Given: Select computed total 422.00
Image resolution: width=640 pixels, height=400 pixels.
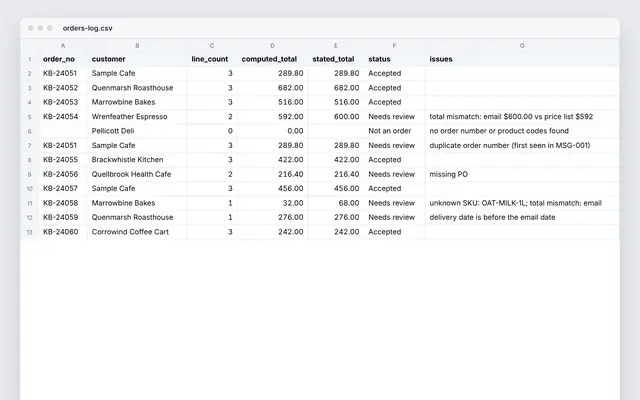Looking at the screenshot, I should coord(273,160).
